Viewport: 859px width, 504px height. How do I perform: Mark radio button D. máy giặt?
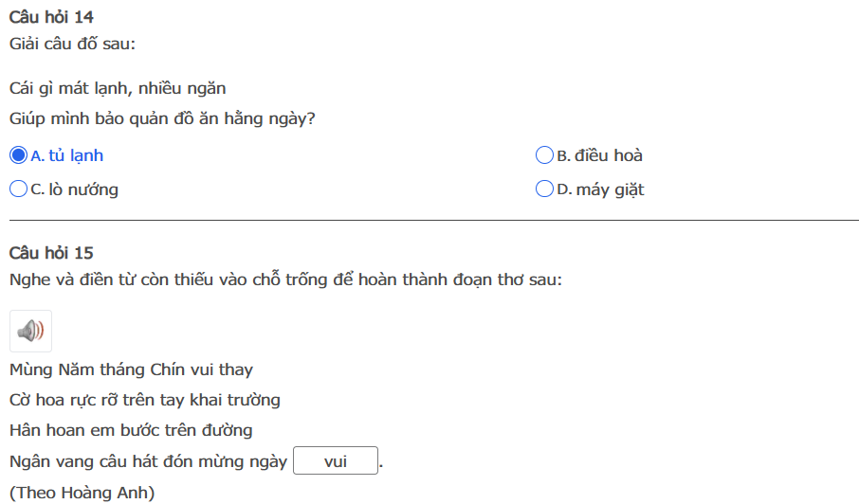[544, 189]
